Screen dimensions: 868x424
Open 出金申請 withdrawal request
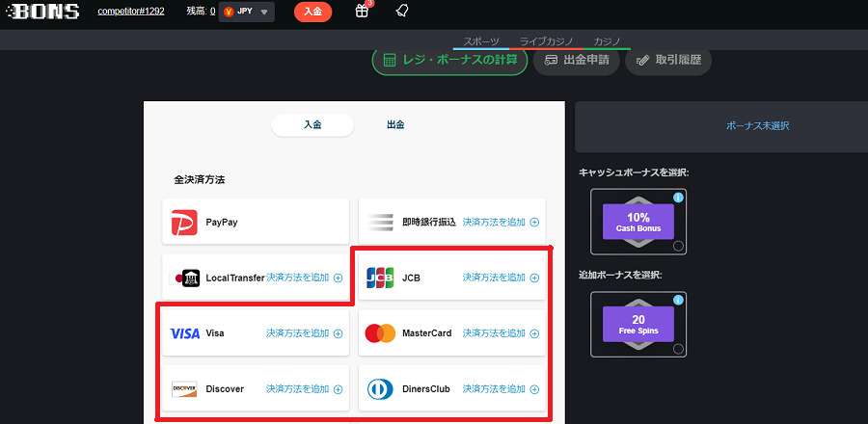[577, 61]
